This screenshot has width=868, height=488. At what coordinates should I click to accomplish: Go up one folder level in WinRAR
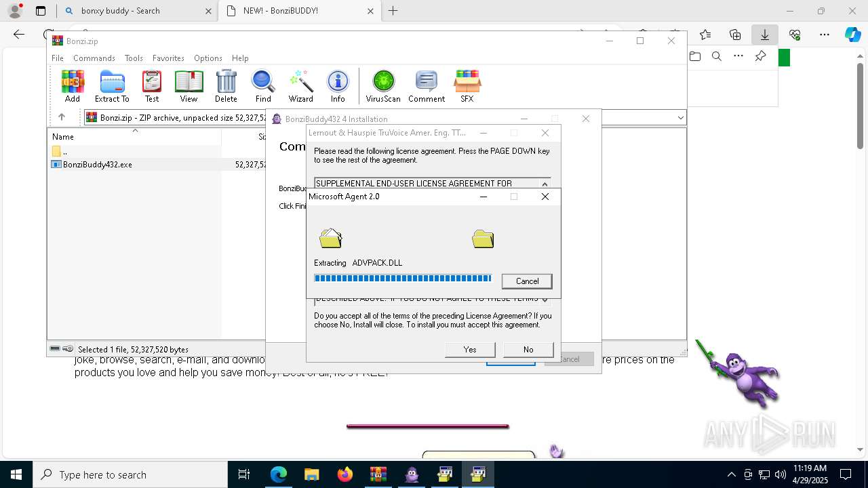(x=62, y=117)
